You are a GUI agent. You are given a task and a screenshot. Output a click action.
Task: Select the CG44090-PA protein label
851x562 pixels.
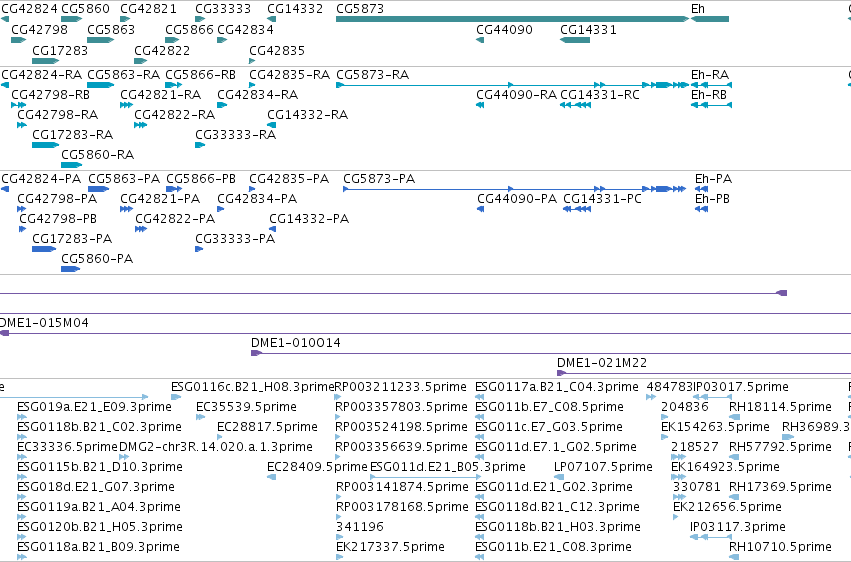(517, 199)
